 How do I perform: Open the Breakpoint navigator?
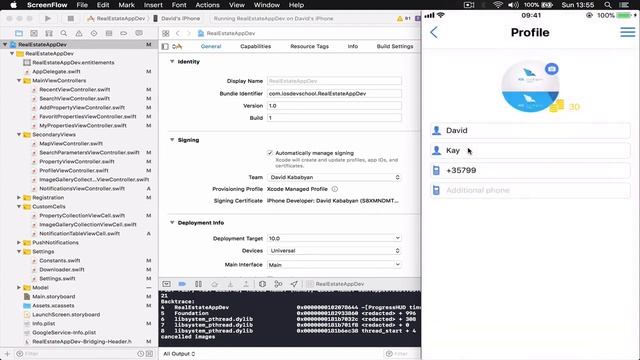pos(124,33)
